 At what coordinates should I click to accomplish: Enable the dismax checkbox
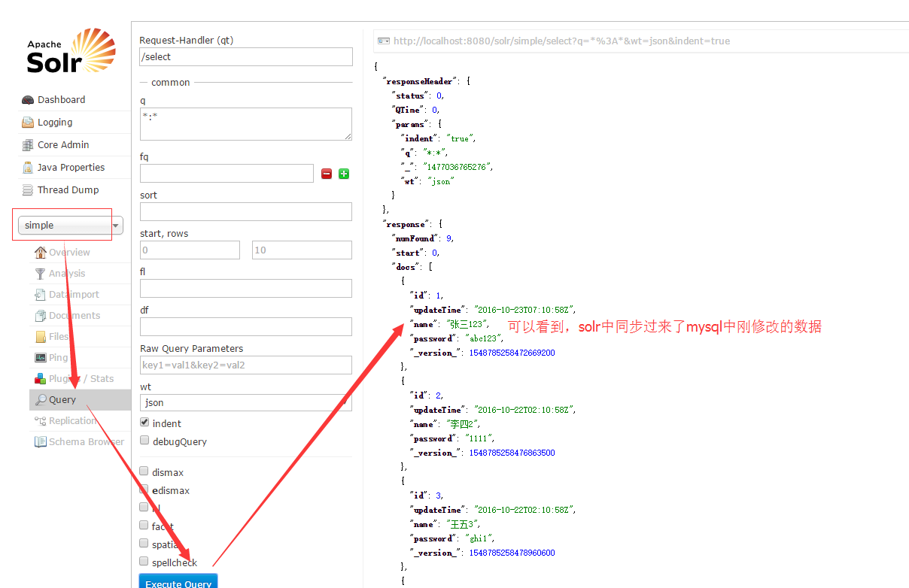coord(144,471)
